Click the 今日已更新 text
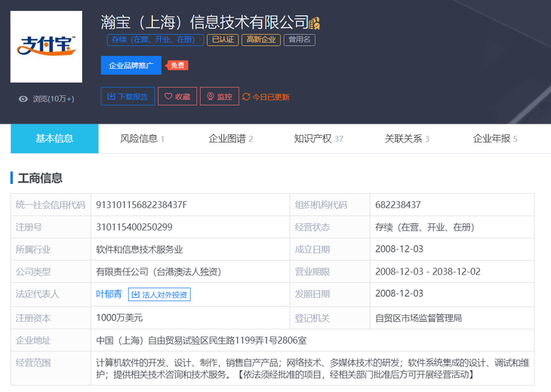Screen dimensions: 551x392 click(x=271, y=96)
